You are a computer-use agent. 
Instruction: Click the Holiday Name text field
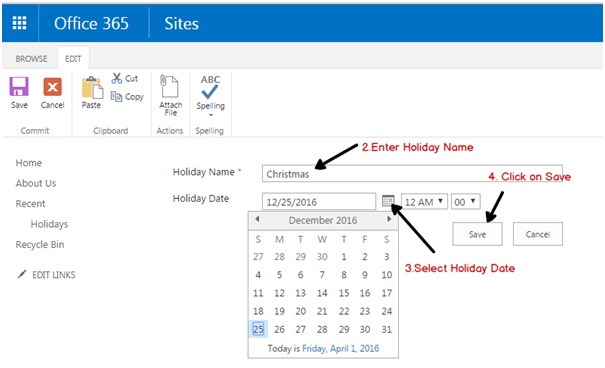pos(412,174)
